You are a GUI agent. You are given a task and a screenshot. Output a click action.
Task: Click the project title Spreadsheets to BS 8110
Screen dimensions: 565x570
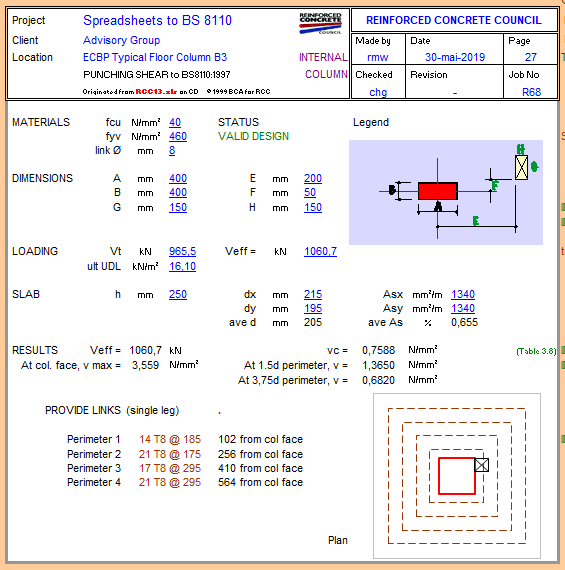[x=157, y=20]
